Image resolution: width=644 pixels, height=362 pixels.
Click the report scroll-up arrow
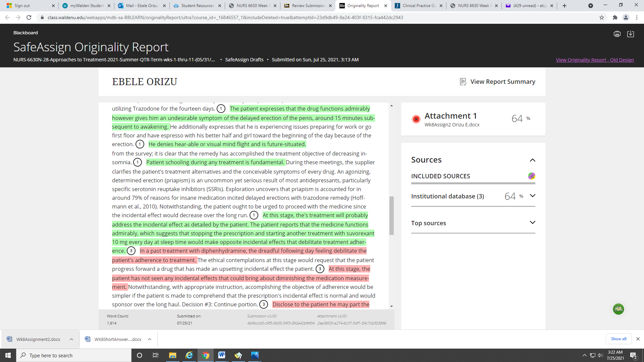coord(391,106)
